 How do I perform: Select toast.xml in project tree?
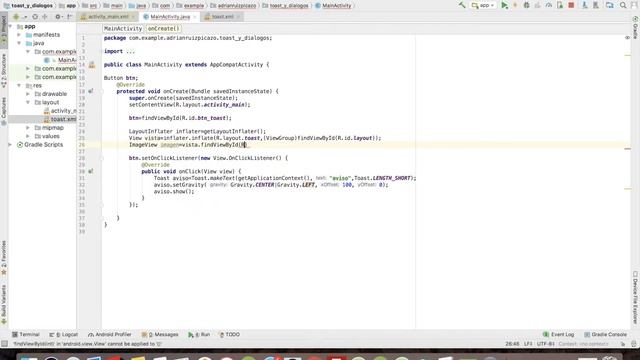pos(60,119)
